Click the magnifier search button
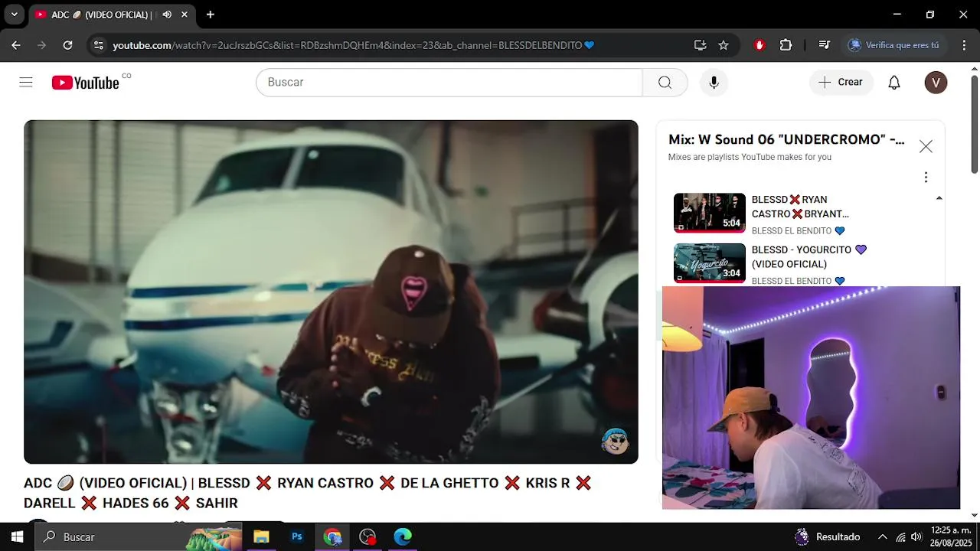This screenshot has width=980, height=551. pos(665,83)
